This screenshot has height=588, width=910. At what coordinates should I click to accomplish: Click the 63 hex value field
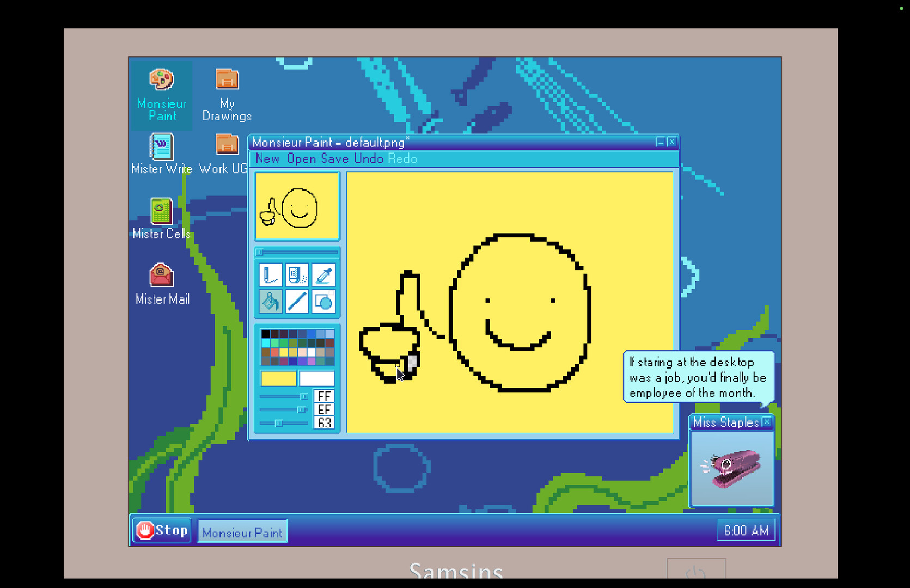pyautogui.click(x=324, y=422)
